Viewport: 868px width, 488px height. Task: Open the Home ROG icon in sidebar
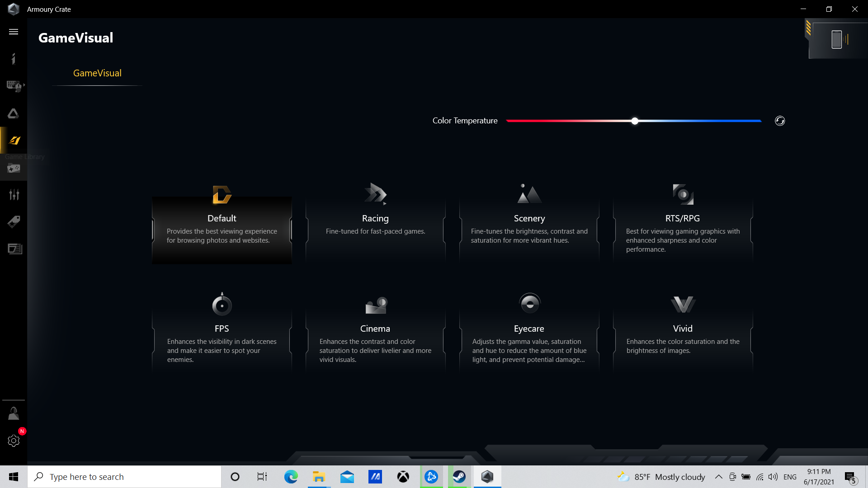pyautogui.click(x=14, y=59)
